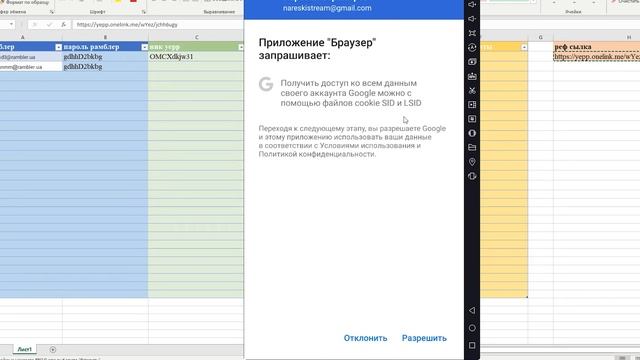This screenshot has width=640, height=360.
Task: Click red font color swatch in ribbon
Action: point(133,1)
